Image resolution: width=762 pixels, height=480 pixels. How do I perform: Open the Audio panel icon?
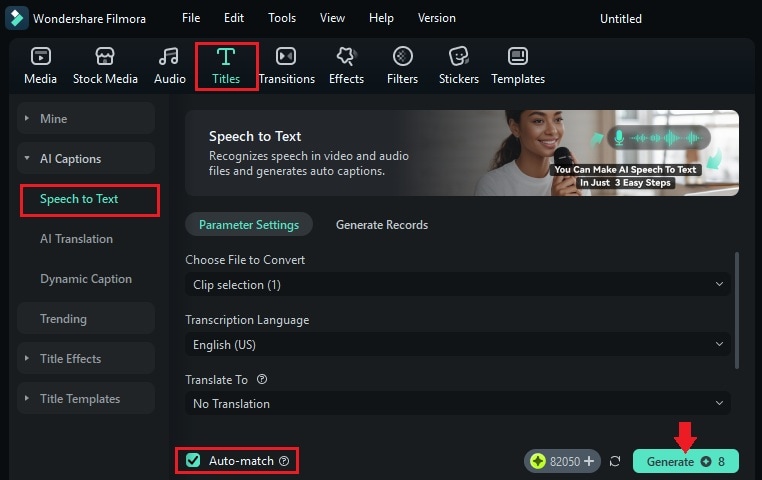click(x=169, y=56)
